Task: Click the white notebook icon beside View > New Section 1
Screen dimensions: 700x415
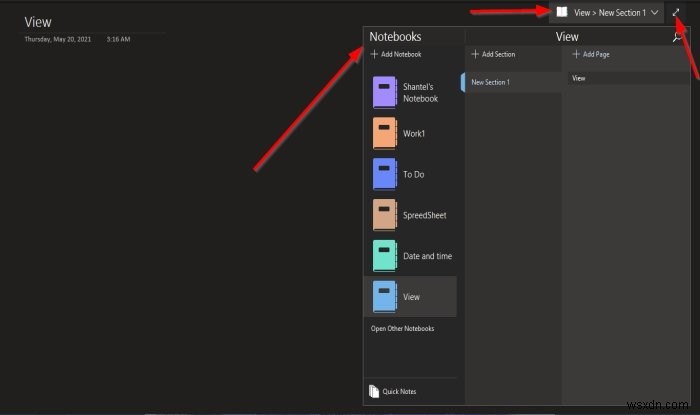Action: tap(562, 12)
